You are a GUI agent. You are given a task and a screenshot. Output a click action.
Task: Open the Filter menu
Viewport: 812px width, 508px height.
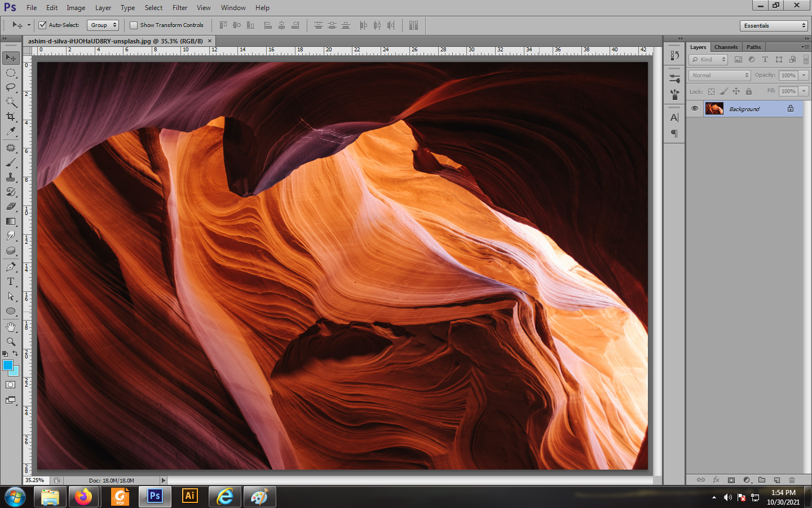(180, 8)
